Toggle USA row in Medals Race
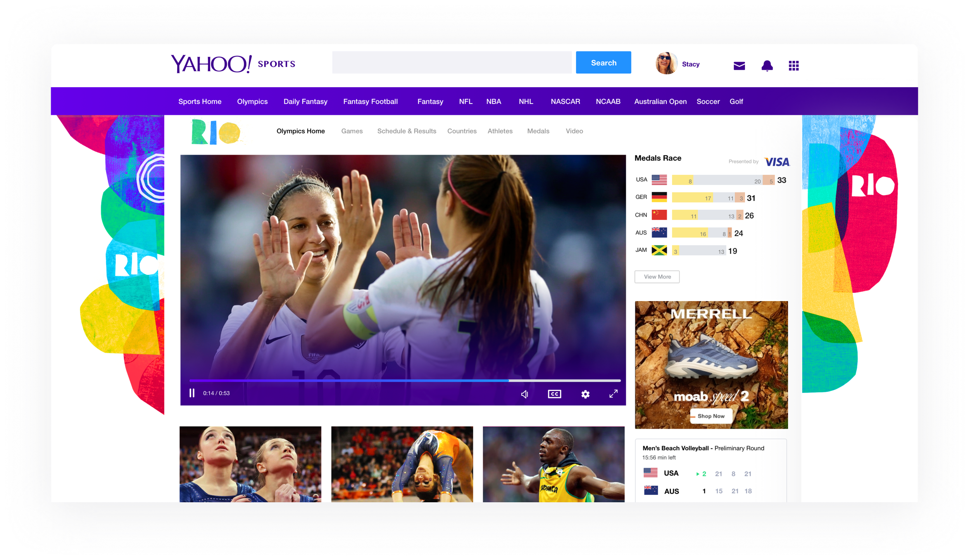Image resolution: width=969 pixels, height=560 pixels. click(711, 180)
